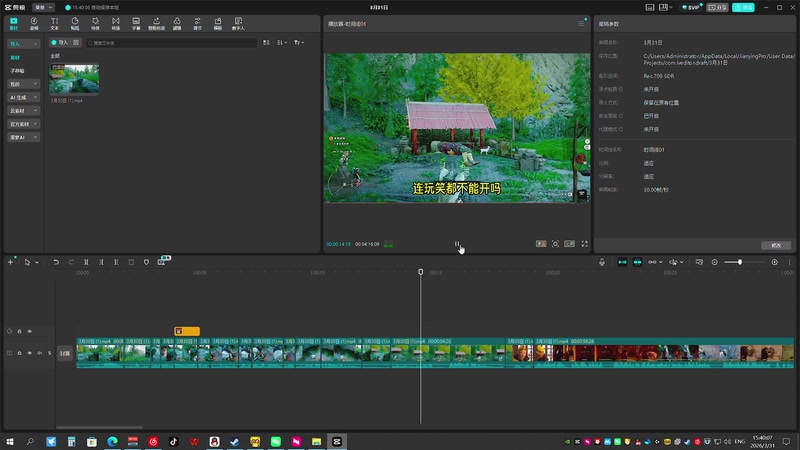Select the 3月30日 (1).mp4 media thumbnail
The width and height of the screenshot is (800, 450).
tap(74, 80)
